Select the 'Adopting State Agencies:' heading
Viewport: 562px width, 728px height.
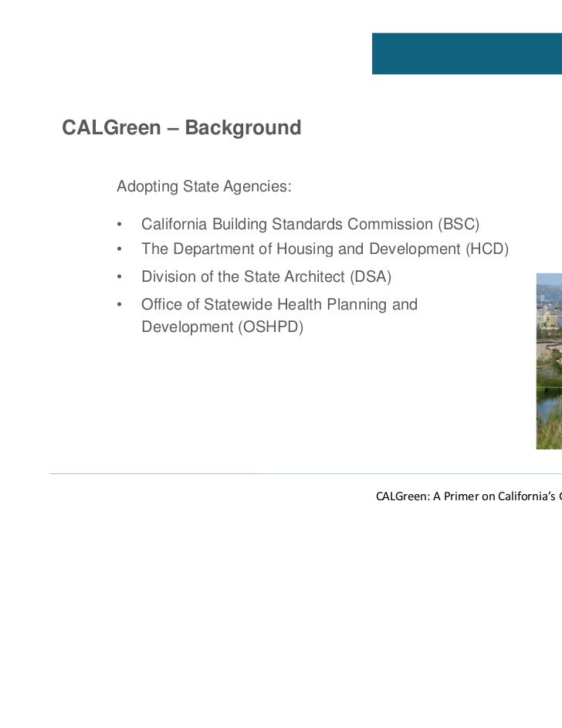pos(205,187)
